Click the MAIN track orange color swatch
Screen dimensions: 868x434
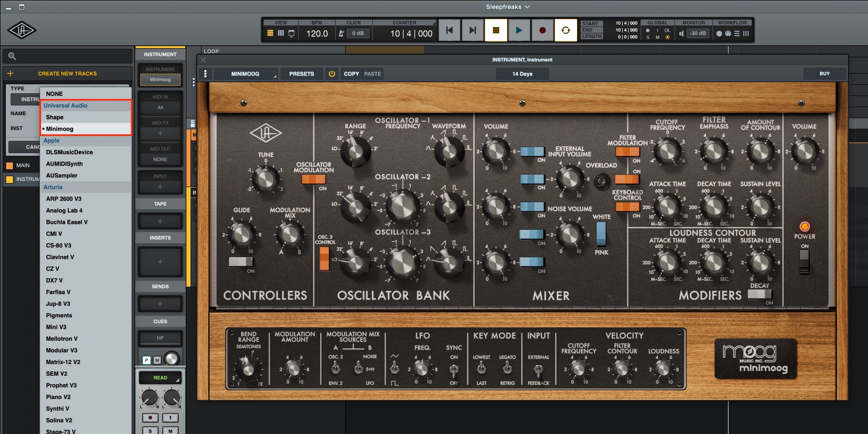pos(9,165)
